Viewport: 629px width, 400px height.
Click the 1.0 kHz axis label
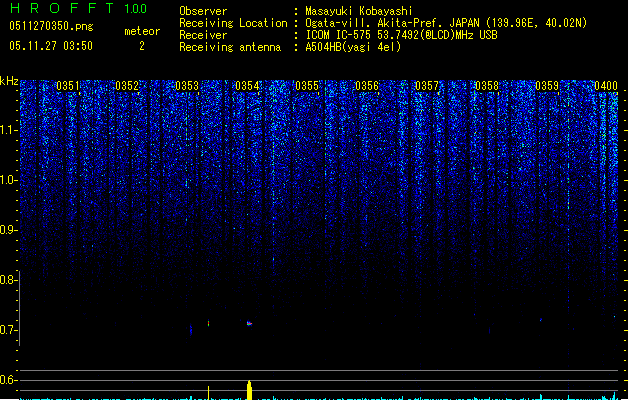(x=8, y=180)
